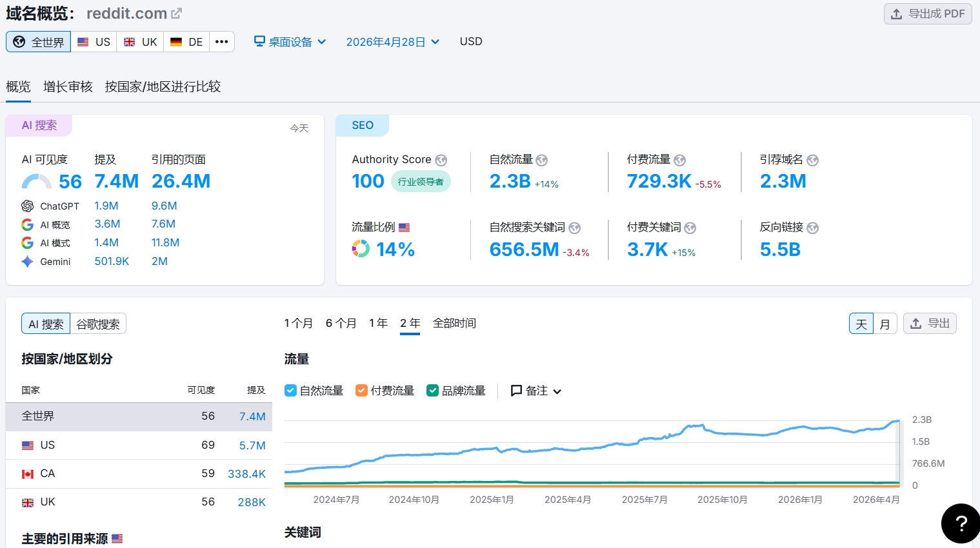Open the 桌面设备 device dropdown
This screenshot has width=980, height=548.
tap(290, 42)
